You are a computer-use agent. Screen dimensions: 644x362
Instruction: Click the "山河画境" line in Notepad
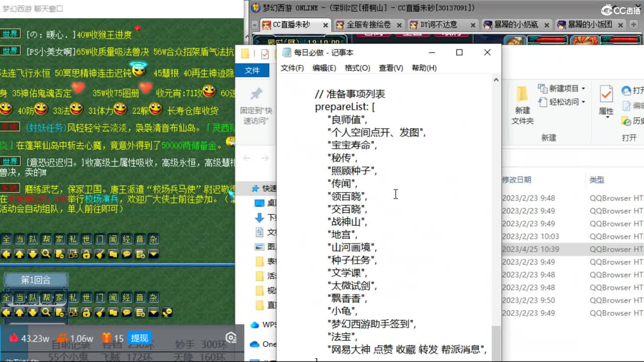(x=352, y=247)
